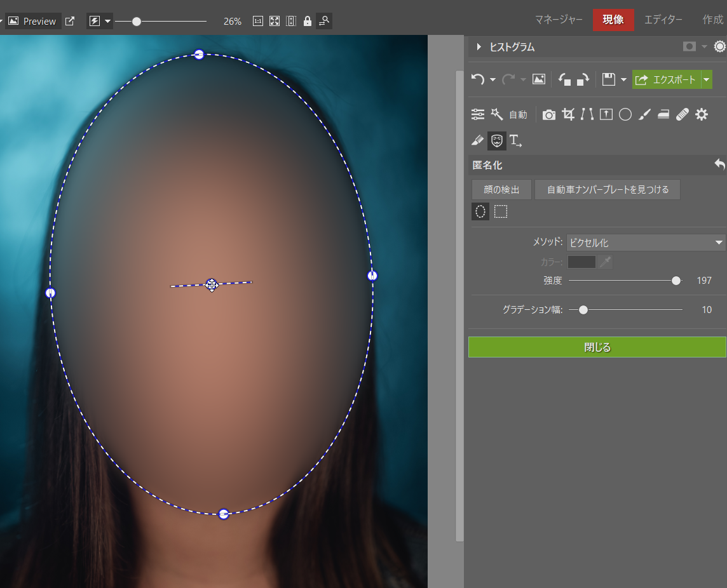Switch to the 現像 tab
This screenshot has height=588, width=727.
click(x=613, y=20)
